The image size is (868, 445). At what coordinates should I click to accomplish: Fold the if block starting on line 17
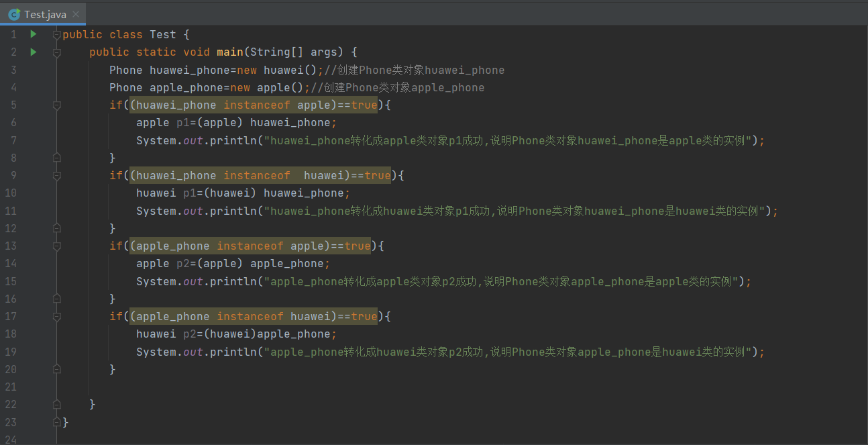(57, 316)
